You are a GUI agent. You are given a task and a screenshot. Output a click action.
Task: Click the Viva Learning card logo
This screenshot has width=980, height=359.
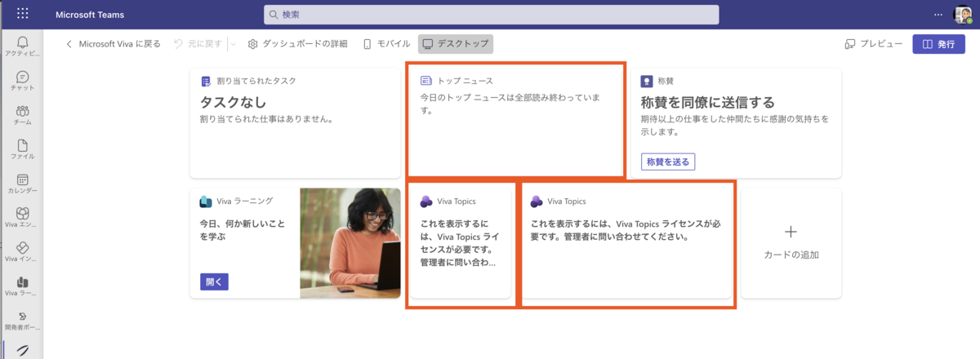point(206,201)
